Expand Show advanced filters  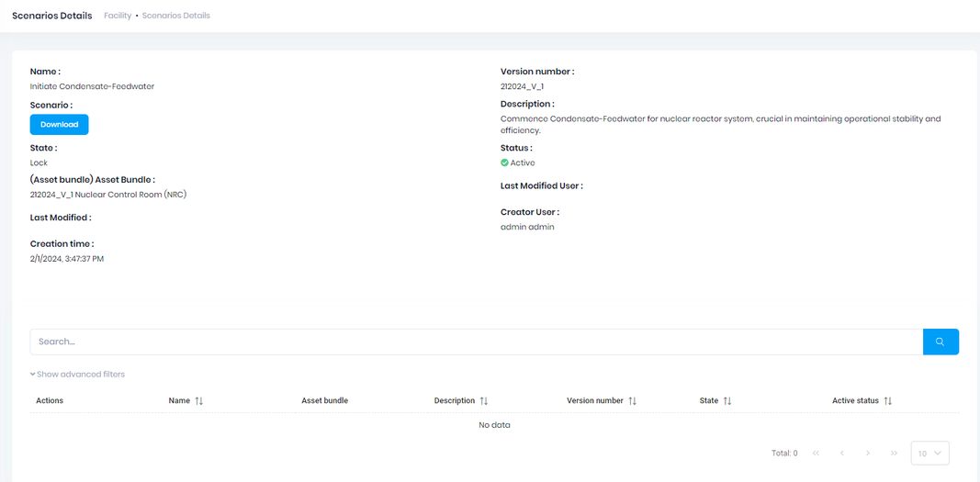(77, 375)
